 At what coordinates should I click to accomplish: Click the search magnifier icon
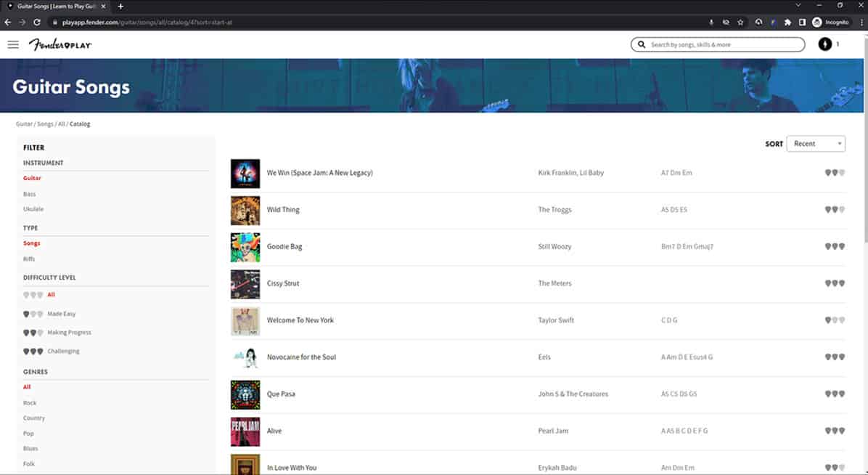point(641,44)
